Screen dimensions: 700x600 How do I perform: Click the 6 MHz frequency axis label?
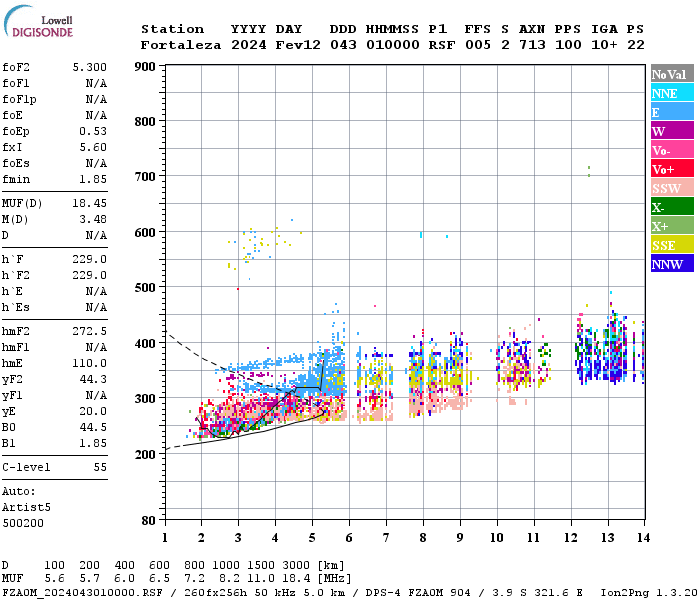[349, 538]
